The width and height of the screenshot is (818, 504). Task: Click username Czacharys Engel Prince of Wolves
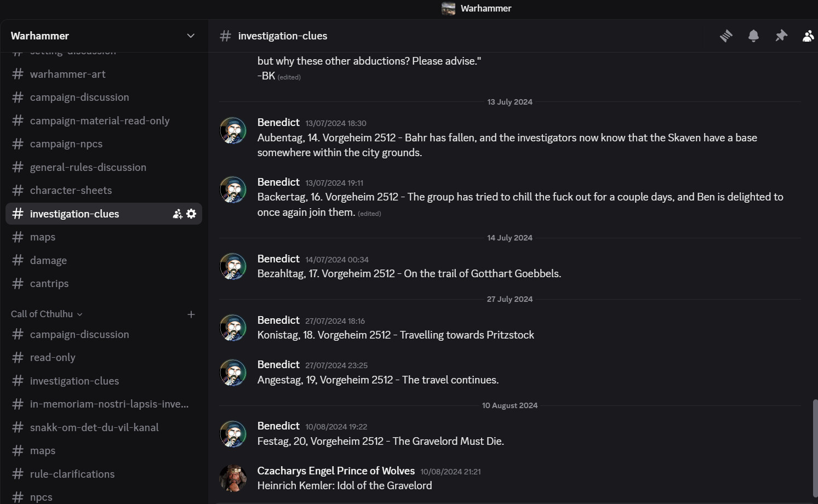[336, 471]
